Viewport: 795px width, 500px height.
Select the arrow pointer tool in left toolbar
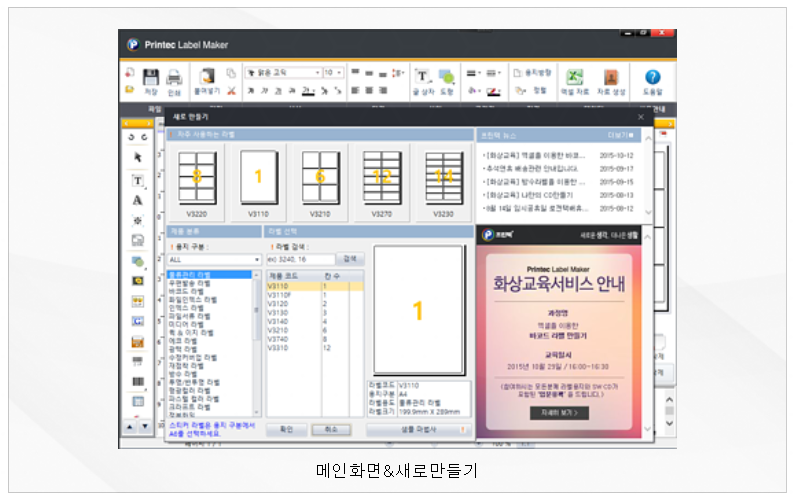137,157
